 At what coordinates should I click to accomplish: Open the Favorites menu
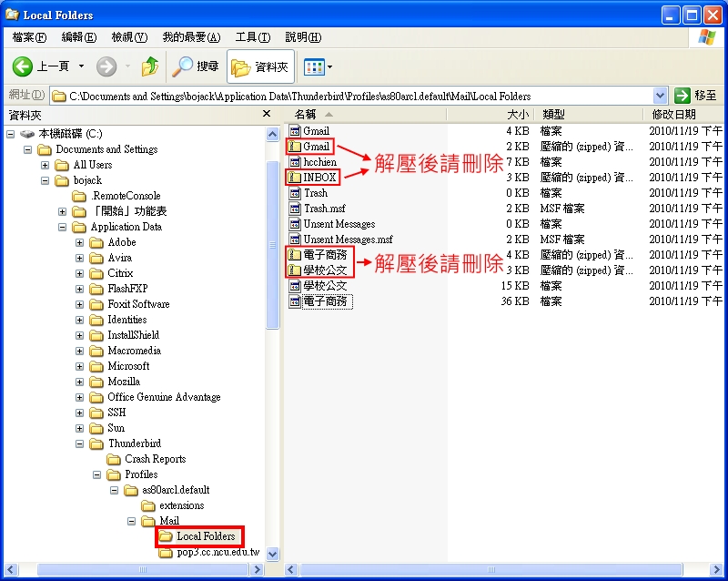[191, 37]
